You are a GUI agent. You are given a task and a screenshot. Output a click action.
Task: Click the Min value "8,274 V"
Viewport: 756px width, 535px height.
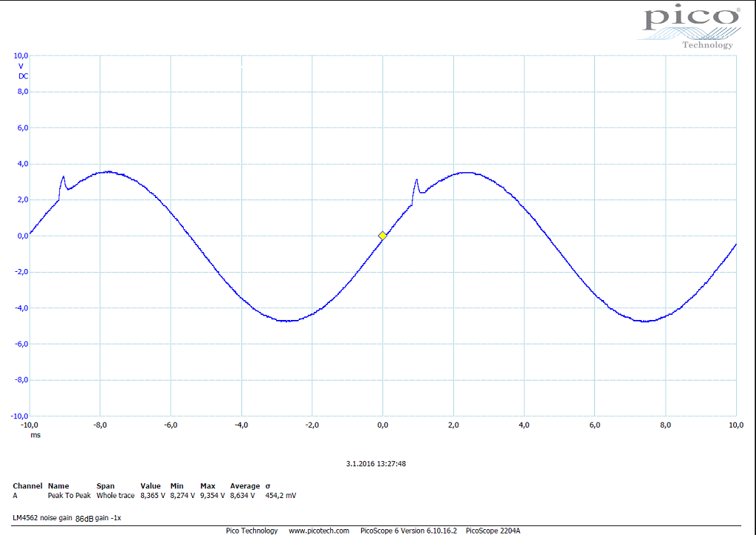[x=183, y=495]
